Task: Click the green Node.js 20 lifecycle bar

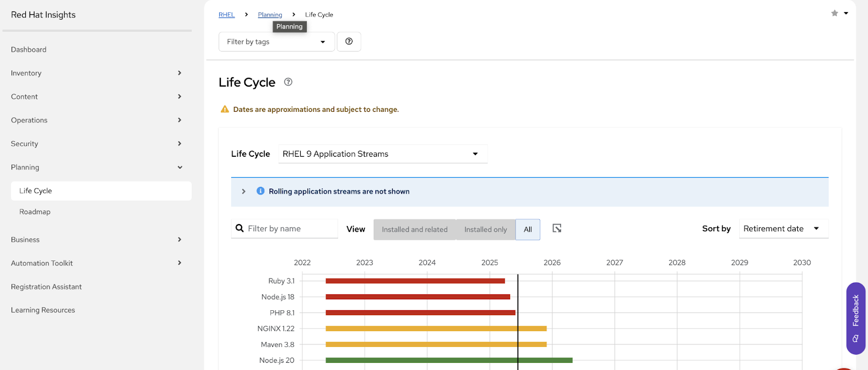Action: click(x=448, y=360)
